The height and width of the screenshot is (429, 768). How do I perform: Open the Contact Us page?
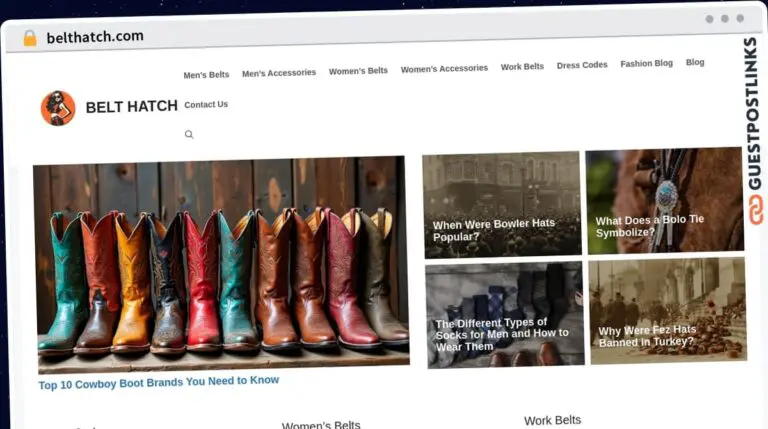point(206,105)
